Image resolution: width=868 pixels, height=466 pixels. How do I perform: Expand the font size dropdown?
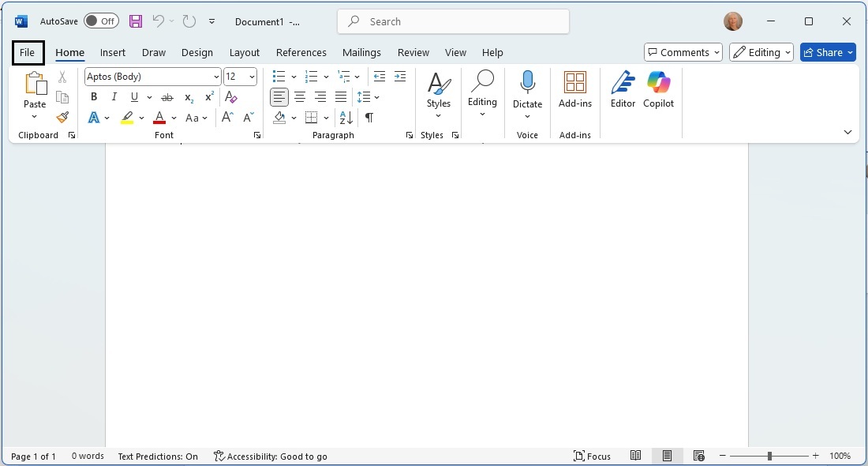pyautogui.click(x=252, y=77)
